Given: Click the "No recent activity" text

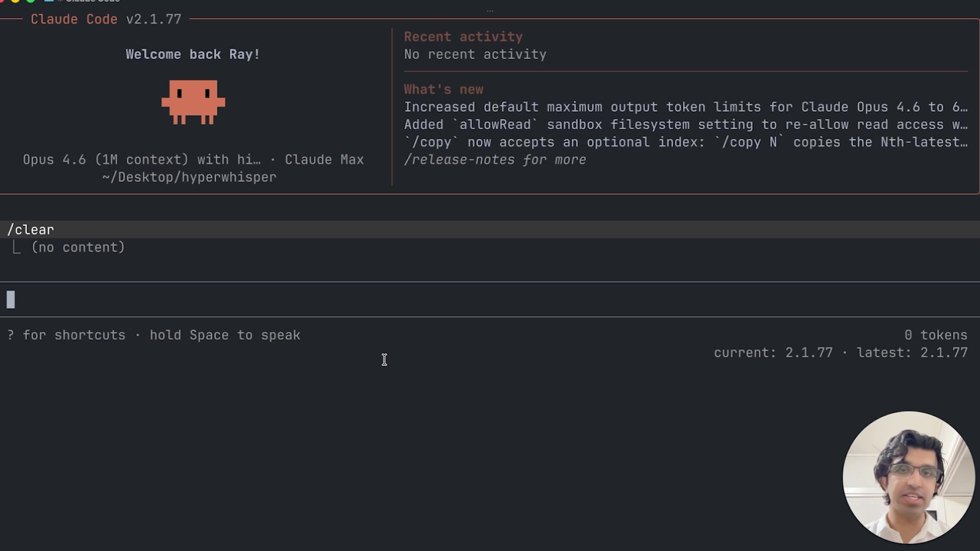Looking at the screenshot, I should click(475, 55).
